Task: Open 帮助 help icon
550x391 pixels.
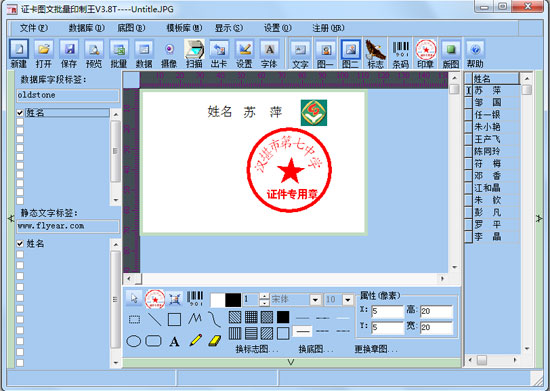Action: [475, 54]
